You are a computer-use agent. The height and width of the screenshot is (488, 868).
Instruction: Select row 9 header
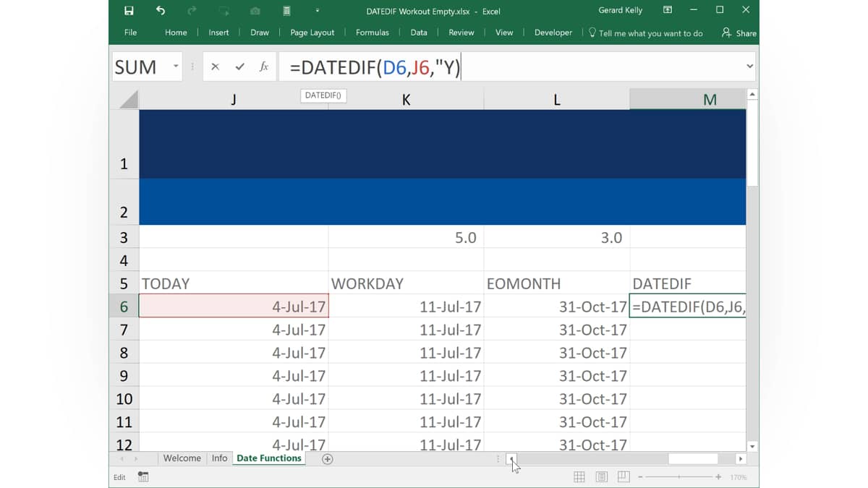[124, 376]
